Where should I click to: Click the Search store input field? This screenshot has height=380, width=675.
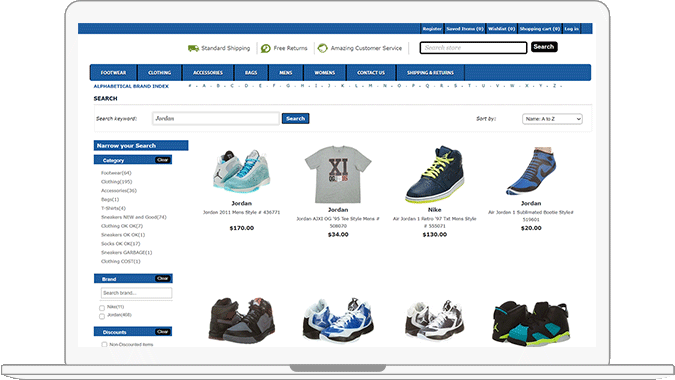point(474,48)
